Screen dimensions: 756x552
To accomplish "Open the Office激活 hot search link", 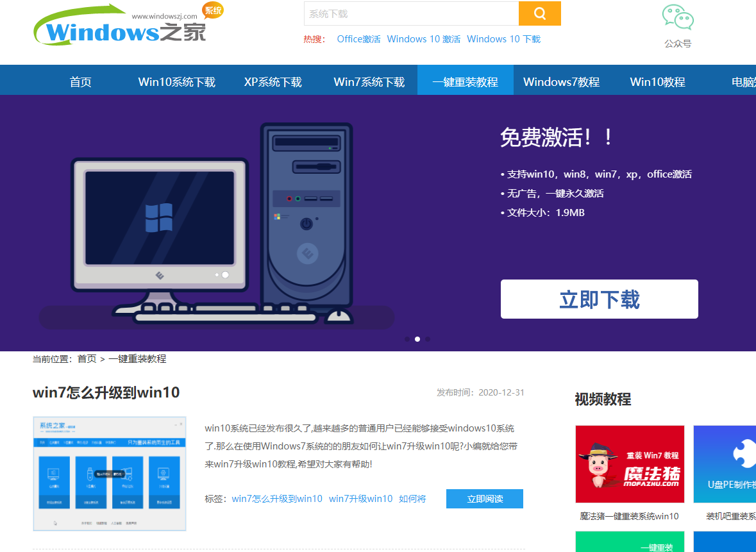I will point(358,38).
